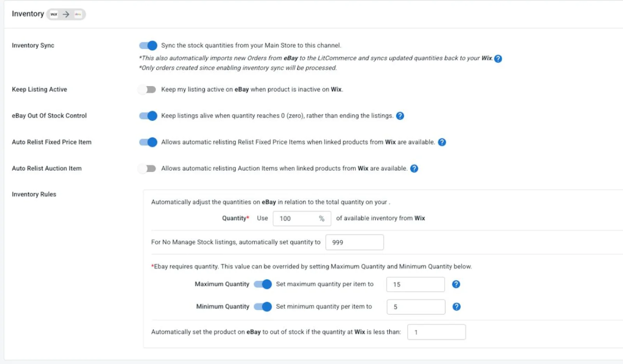Viewport: 623px width, 364px height.
Task: Select the No Manage Stock quantity field showing 999
Action: 354,242
